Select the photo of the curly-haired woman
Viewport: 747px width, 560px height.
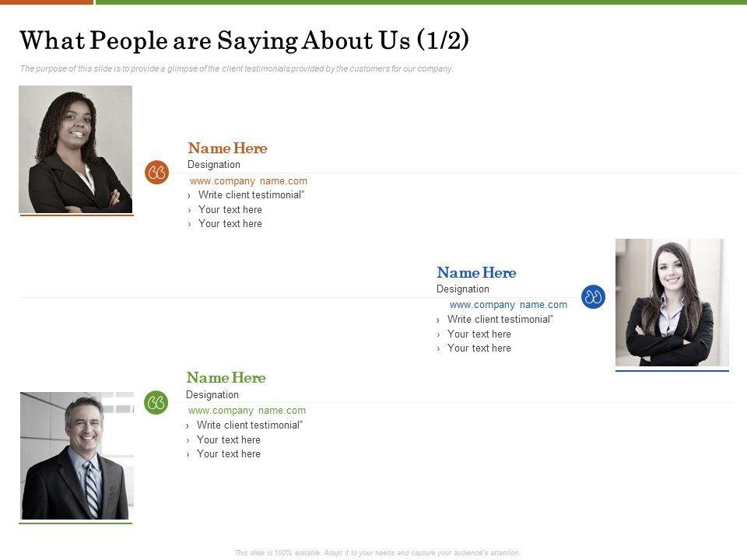click(x=75, y=149)
